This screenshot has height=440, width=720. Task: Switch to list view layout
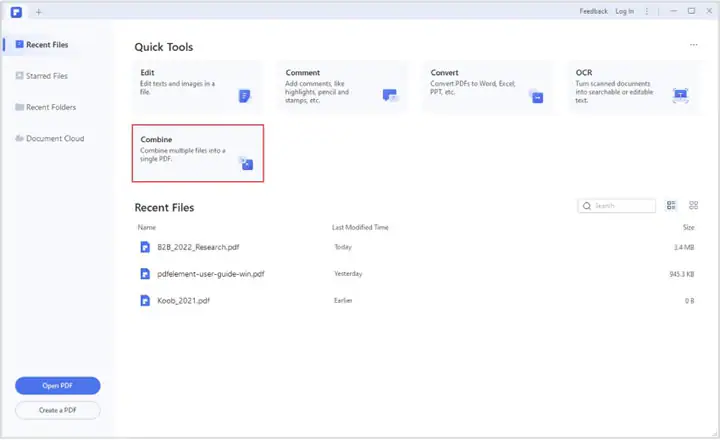pos(672,206)
